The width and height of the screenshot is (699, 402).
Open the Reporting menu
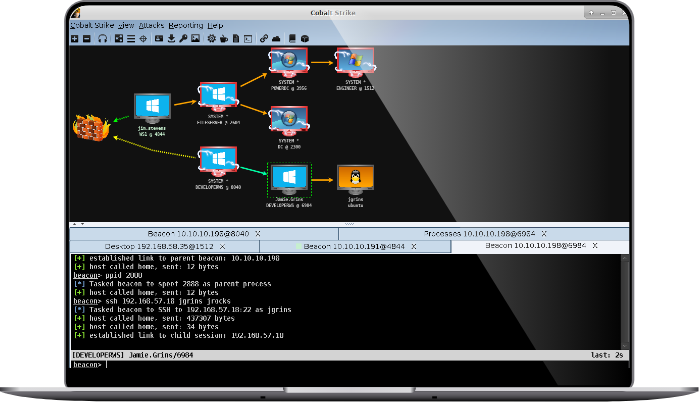tap(186, 25)
